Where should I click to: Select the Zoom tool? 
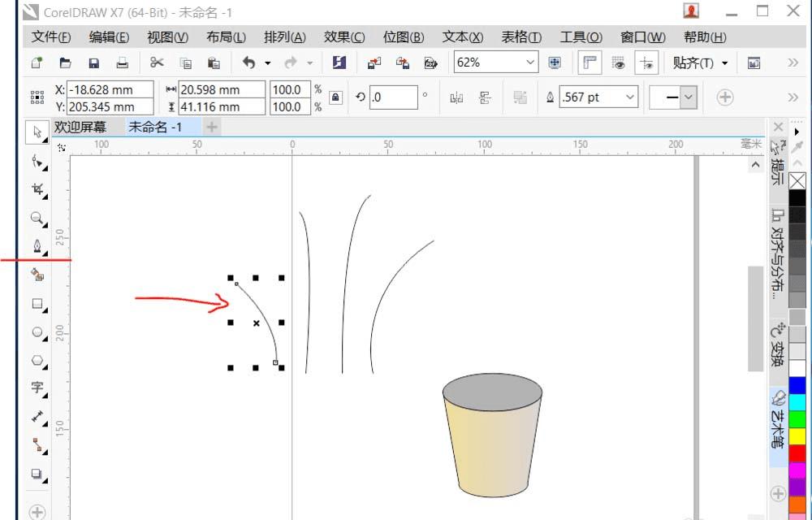(x=37, y=218)
